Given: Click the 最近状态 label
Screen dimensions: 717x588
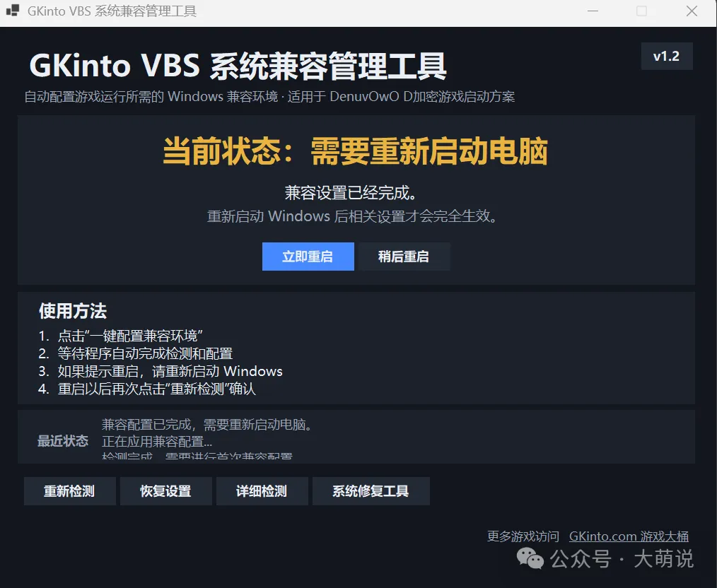Looking at the screenshot, I should (63, 441).
